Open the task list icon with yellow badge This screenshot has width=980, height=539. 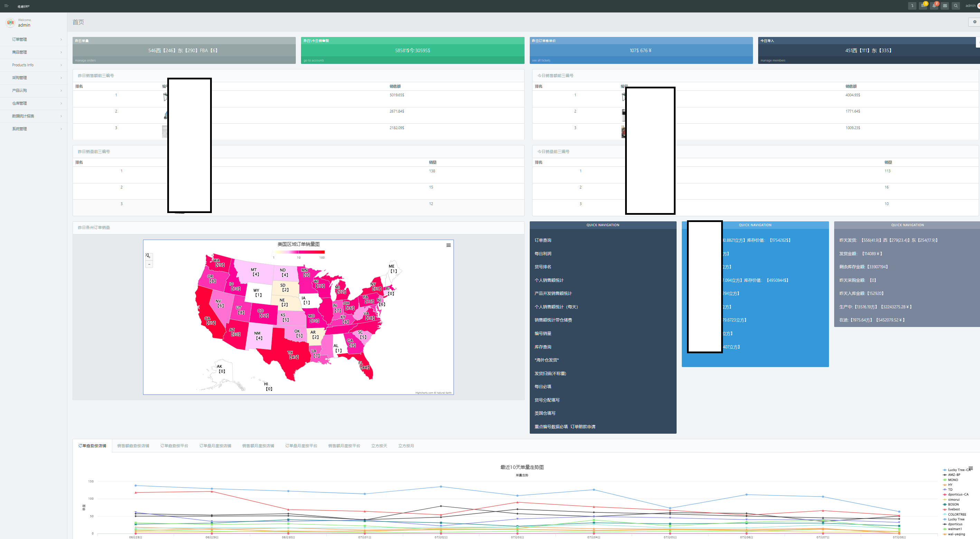pos(923,6)
